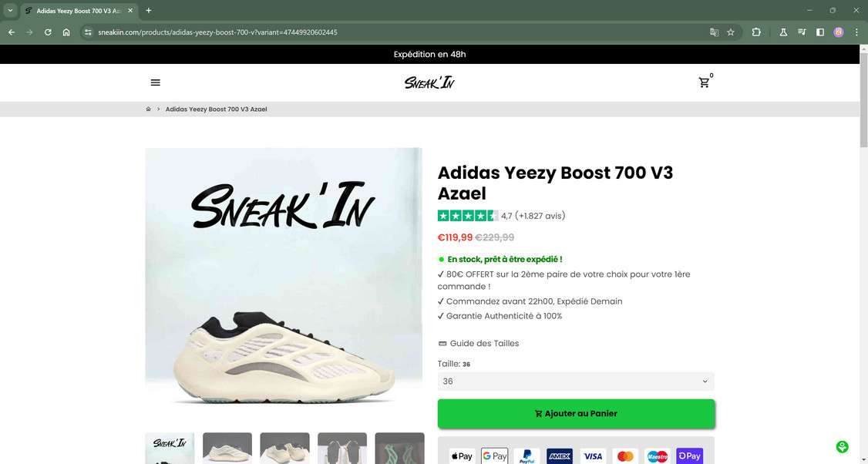Open the hamburger navigation menu

(x=156, y=82)
